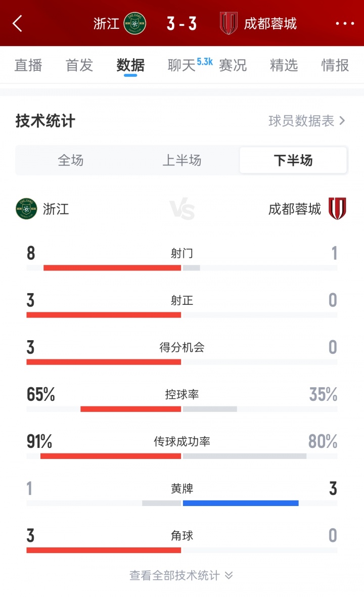Tap the 成都蓉城 team name in header
364x597 pixels.
point(270,23)
